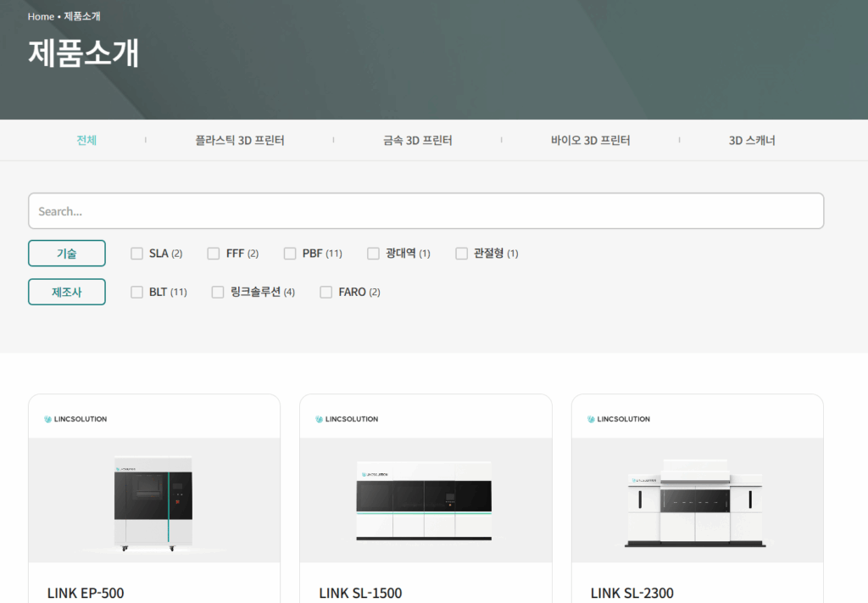Viewport: 868px width, 603px height.
Task: Enable the FARO manufacturer checkbox
Action: 326,293
